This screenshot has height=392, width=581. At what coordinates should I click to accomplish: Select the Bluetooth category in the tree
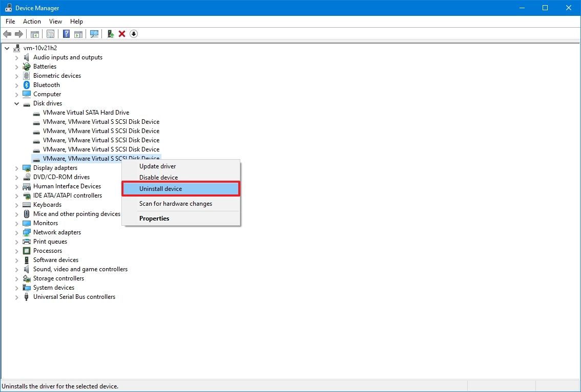47,85
